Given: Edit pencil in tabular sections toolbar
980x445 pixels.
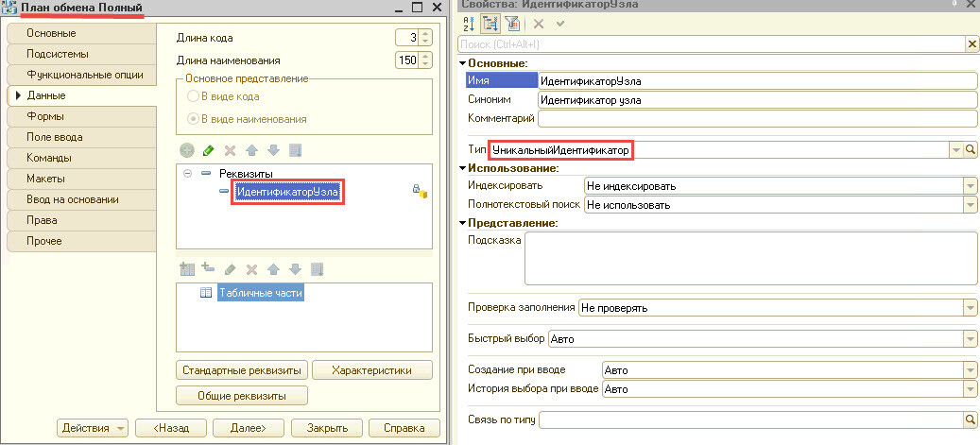Looking at the screenshot, I should click(x=230, y=269).
